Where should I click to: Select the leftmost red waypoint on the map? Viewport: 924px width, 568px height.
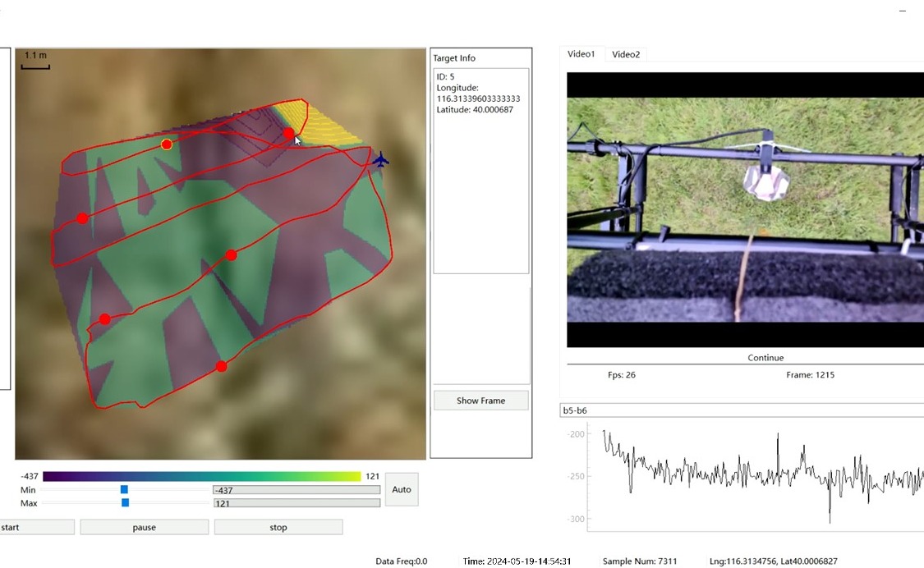pos(82,218)
